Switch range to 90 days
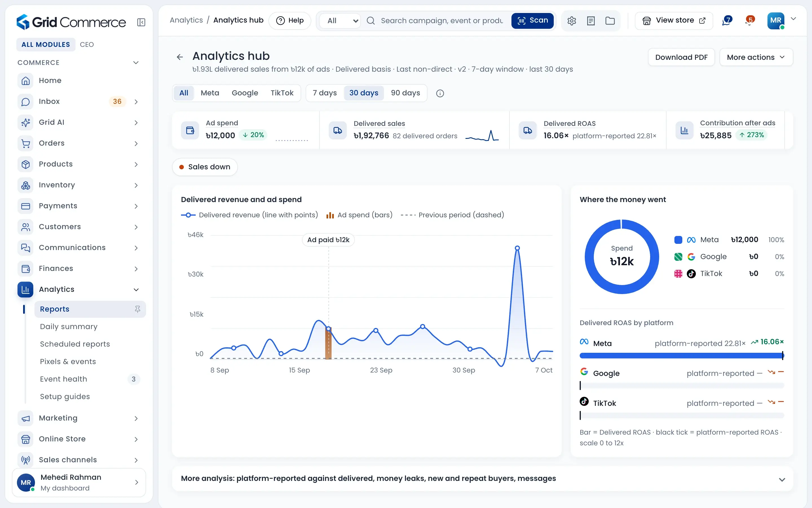Viewport: 812px width, 508px height. (405, 93)
